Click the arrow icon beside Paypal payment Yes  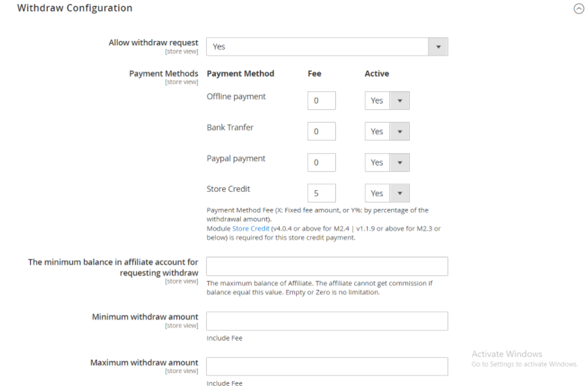tap(400, 163)
